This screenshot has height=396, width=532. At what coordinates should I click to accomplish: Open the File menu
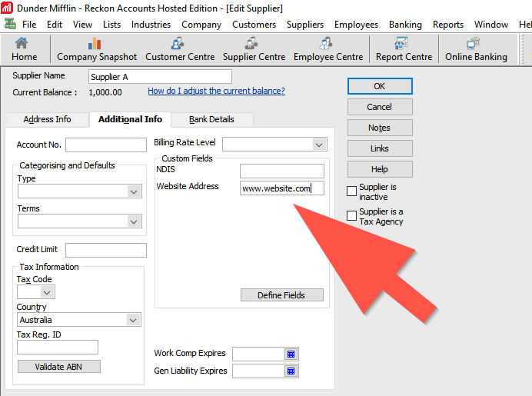click(x=29, y=25)
